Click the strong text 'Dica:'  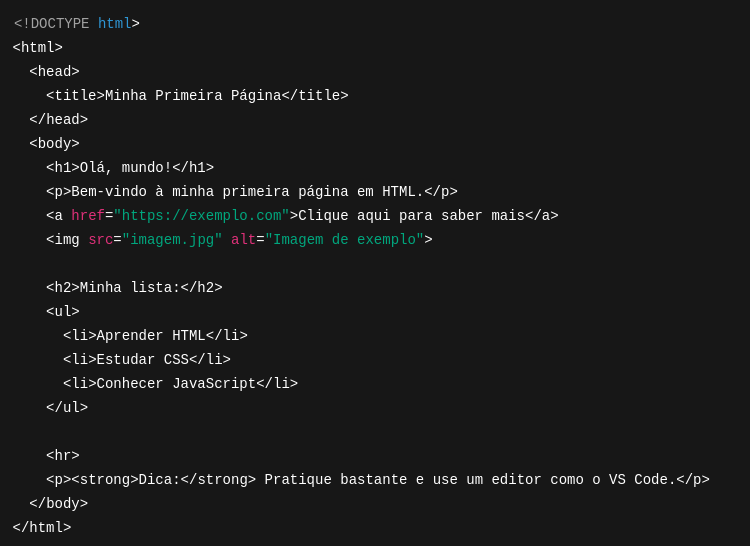[x=159, y=480]
